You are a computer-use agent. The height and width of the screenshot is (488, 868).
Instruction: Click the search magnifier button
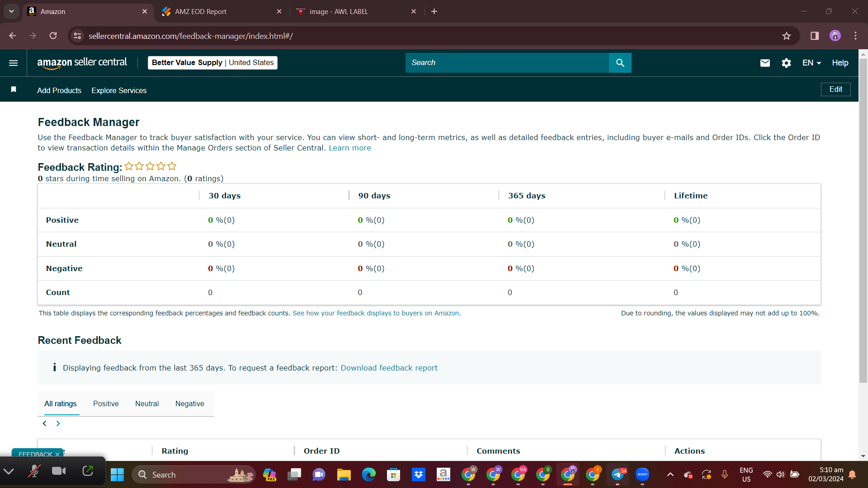tap(620, 63)
